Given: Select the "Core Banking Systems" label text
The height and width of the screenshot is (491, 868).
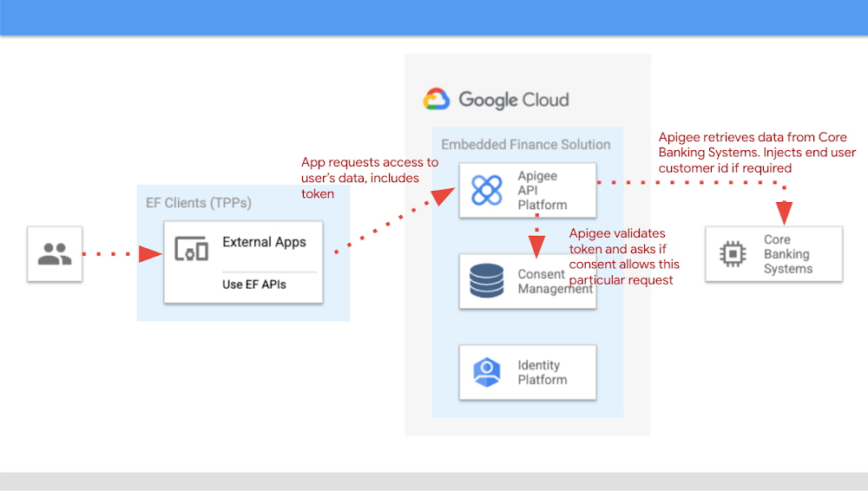Looking at the screenshot, I should click(x=786, y=254).
